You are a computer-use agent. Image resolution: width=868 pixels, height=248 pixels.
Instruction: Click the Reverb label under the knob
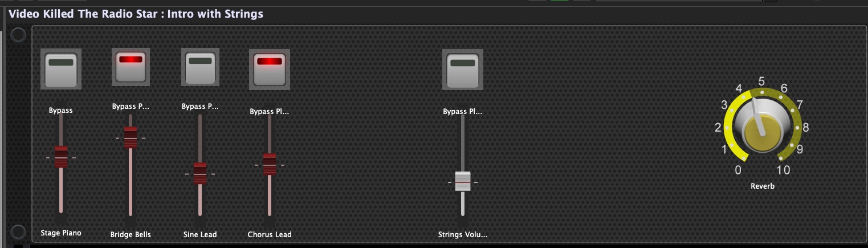click(762, 186)
